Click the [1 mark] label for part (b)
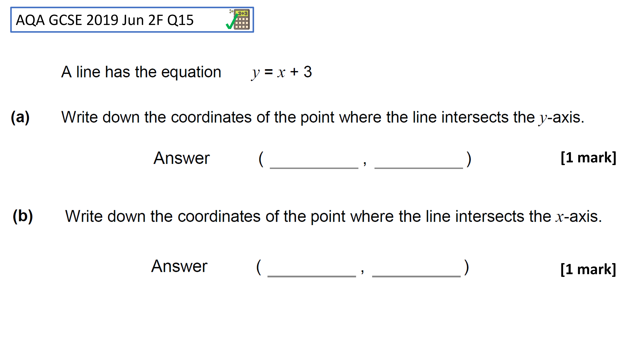The image size is (644, 362). 588,269
